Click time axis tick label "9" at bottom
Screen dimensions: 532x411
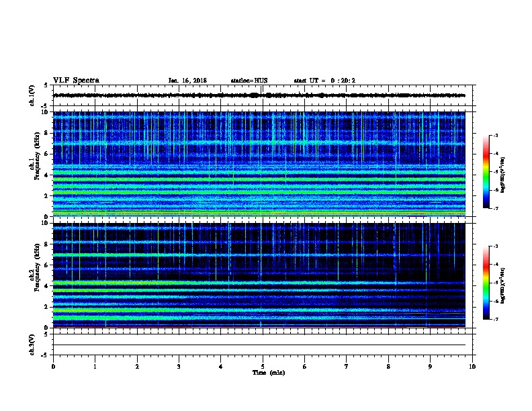430,366
